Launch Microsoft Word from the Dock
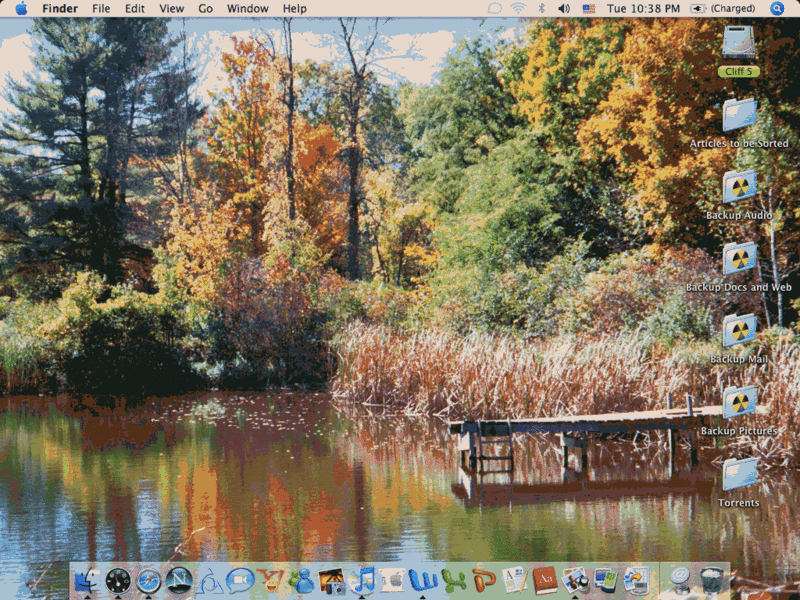The image size is (800, 600). [x=423, y=580]
